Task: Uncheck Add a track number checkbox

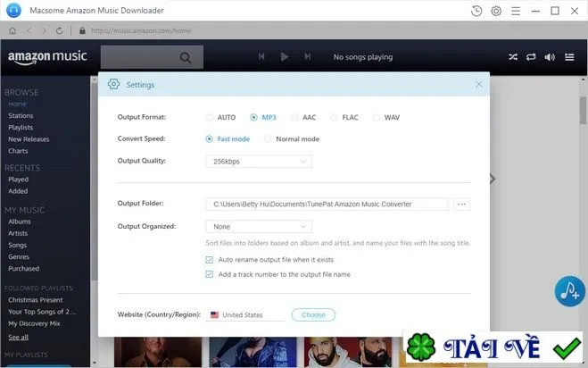Action: [x=210, y=274]
